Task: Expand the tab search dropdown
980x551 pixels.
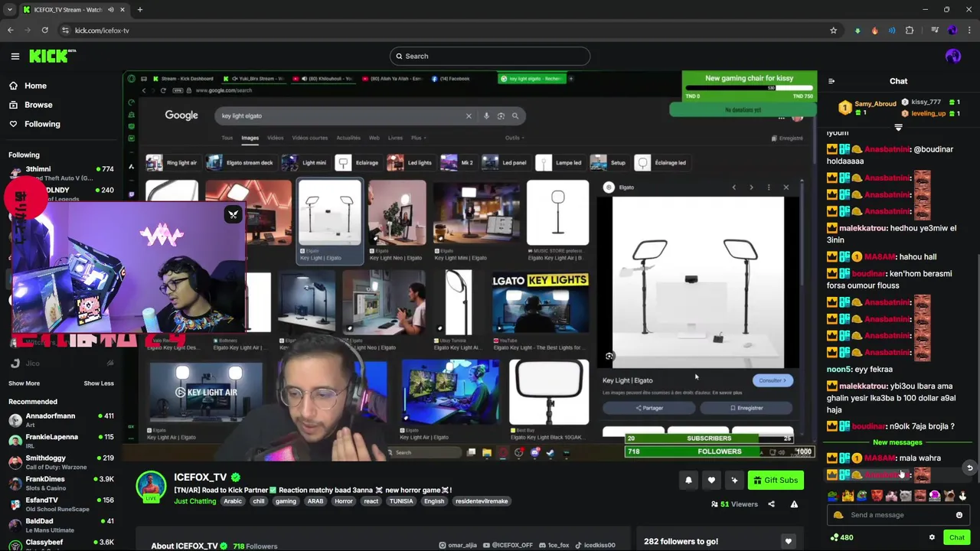Action: coord(9,10)
